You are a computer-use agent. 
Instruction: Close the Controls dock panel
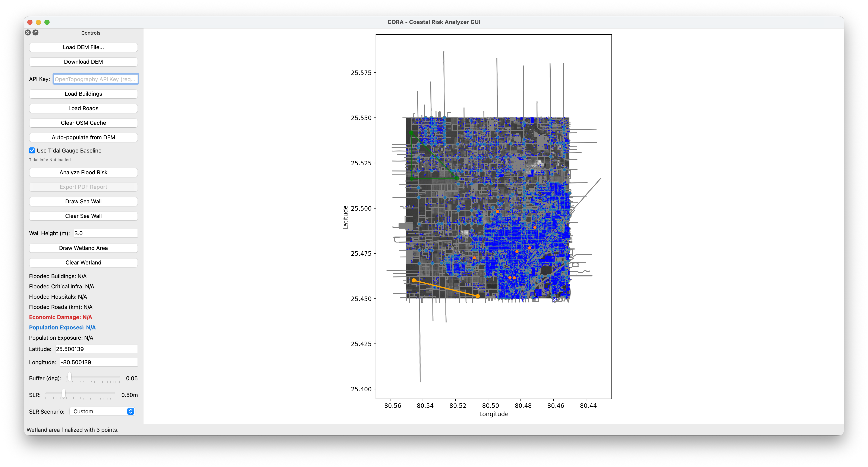(28, 33)
